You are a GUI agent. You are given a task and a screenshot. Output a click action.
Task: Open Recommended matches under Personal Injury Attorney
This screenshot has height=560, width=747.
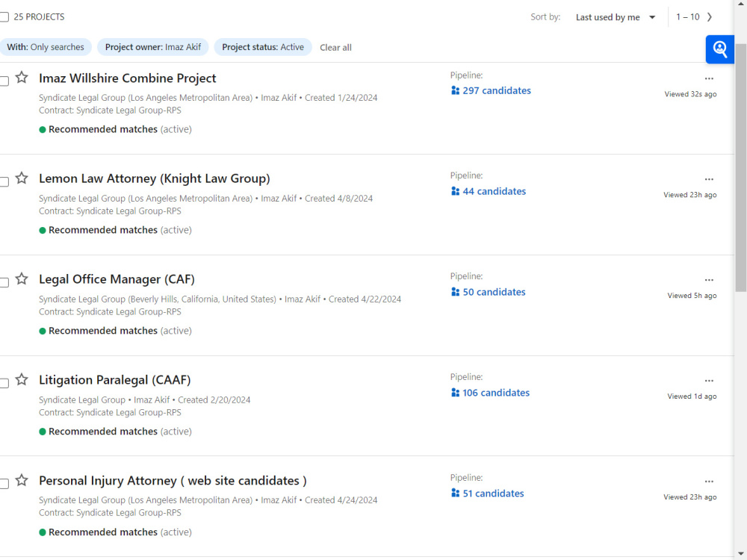click(103, 532)
